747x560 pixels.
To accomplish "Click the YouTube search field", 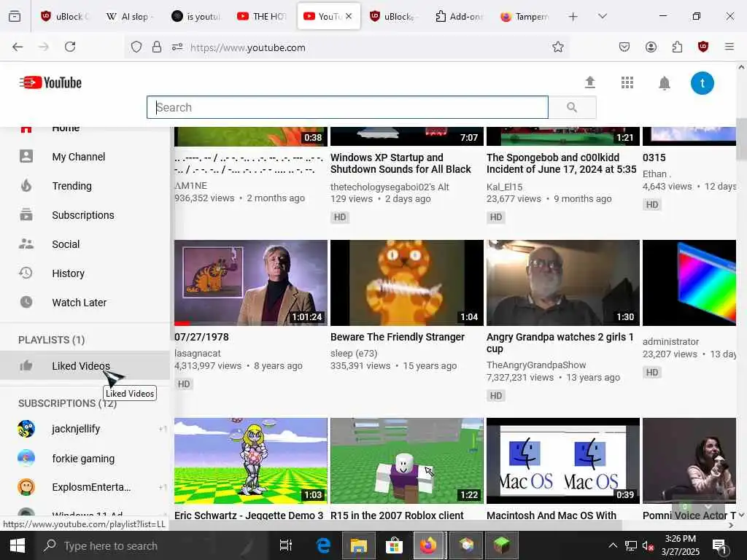I will [348, 107].
